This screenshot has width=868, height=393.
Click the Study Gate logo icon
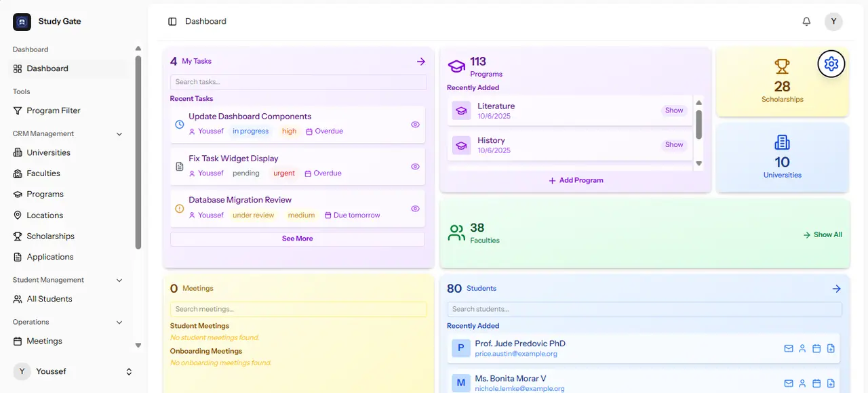22,22
